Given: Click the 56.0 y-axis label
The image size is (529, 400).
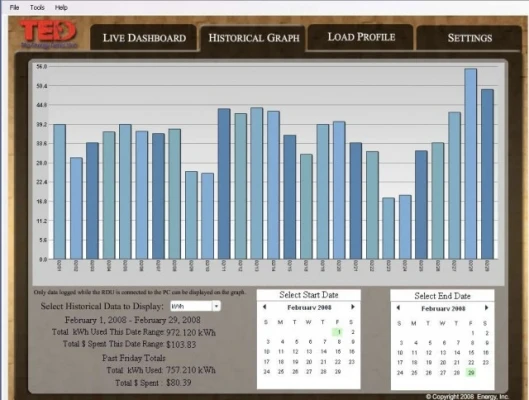Looking at the screenshot, I should pos(42,66).
